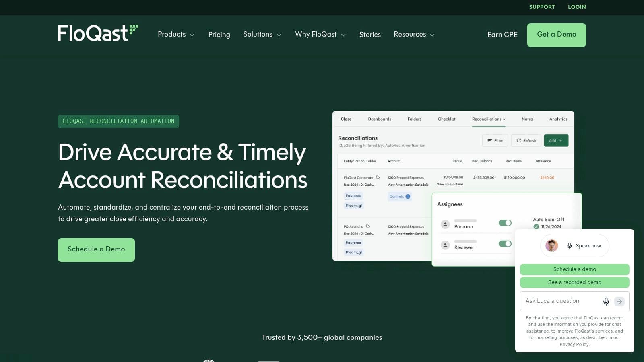The height and width of the screenshot is (362, 644).
Task: Click first #autorec tag under FloQast Corporate
Action: pyautogui.click(x=353, y=196)
